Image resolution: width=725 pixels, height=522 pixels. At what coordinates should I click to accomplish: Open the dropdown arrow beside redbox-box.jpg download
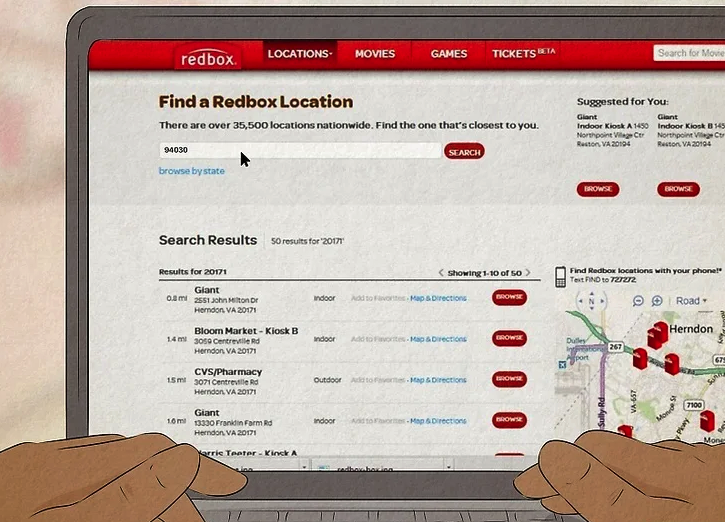click(x=448, y=467)
